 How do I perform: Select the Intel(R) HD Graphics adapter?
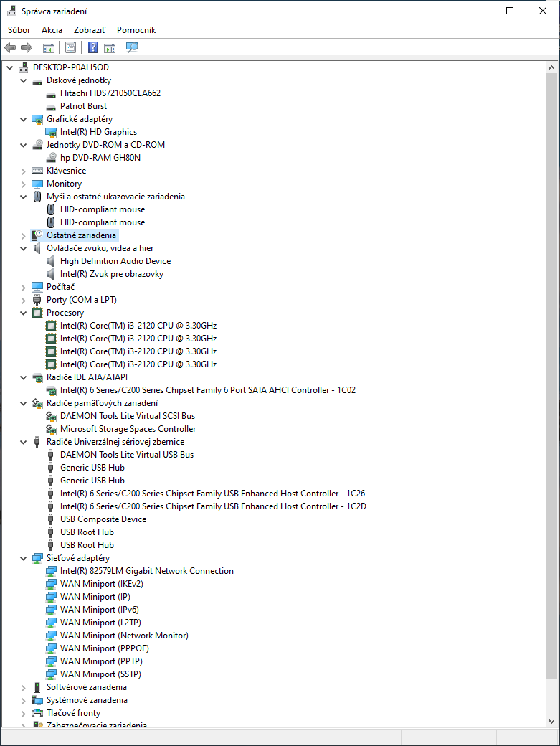click(x=98, y=132)
